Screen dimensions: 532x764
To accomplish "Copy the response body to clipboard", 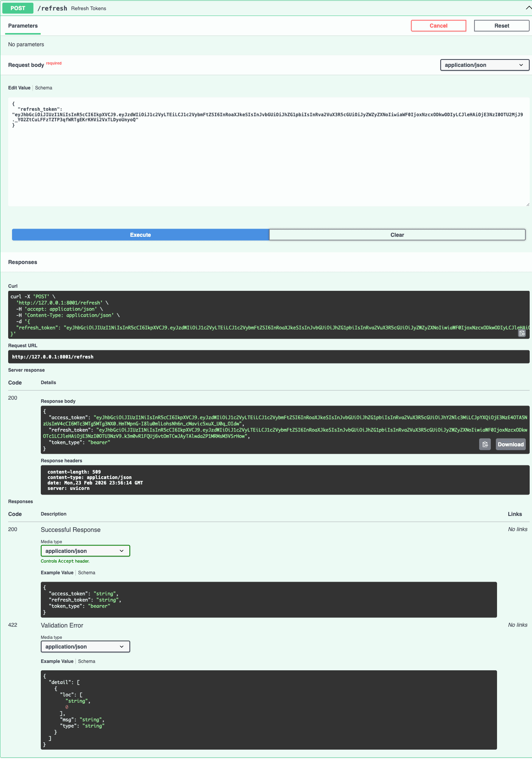I will coord(485,444).
